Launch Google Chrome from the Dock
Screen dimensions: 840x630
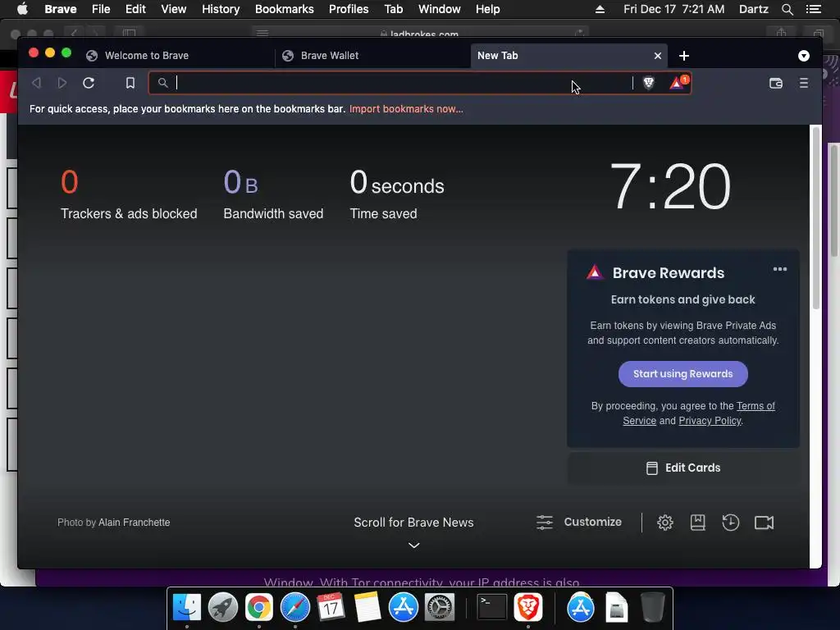[x=258, y=608]
